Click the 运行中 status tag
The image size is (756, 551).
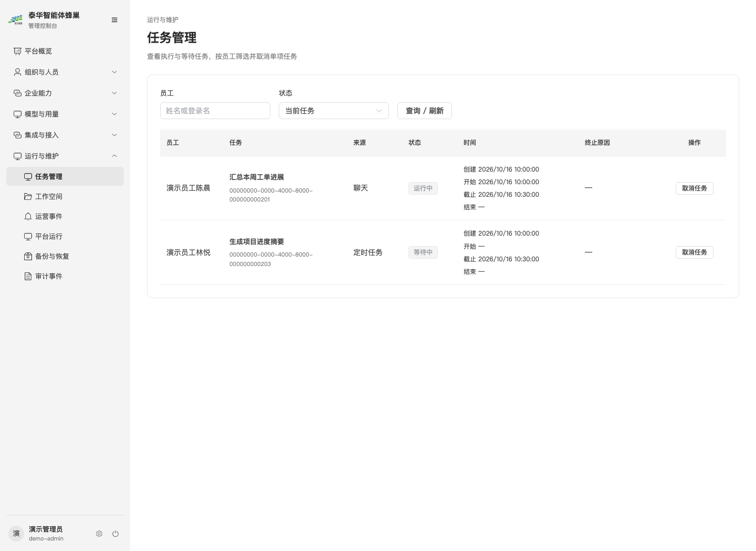(x=423, y=188)
